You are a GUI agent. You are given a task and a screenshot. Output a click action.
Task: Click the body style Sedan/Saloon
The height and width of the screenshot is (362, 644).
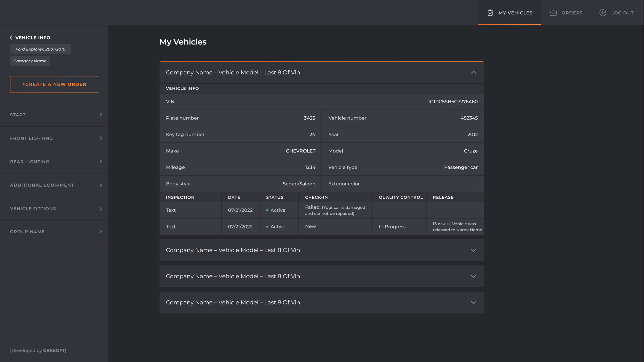(x=299, y=184)
